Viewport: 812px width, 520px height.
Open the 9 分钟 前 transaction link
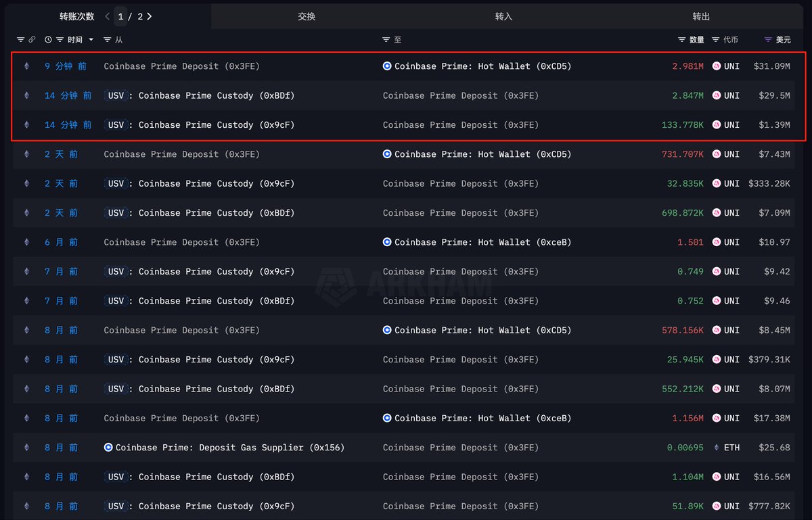tap(66, 66)
